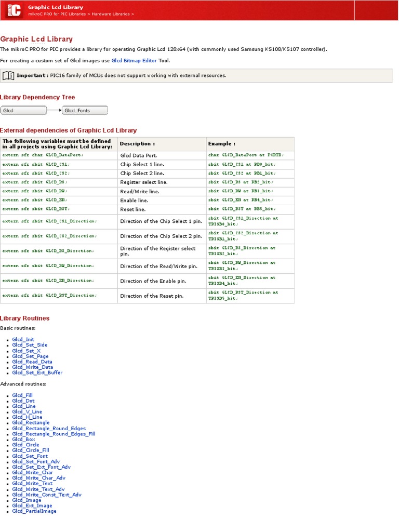
Task: Click the 'Basic routines:' label
Action: pyautogui.click(x=18, y=328)
